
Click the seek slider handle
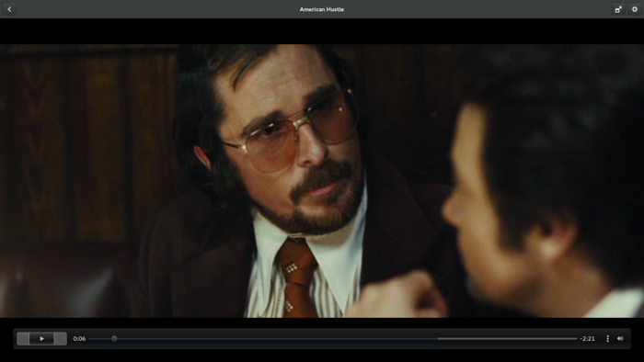tap(114, 339)
